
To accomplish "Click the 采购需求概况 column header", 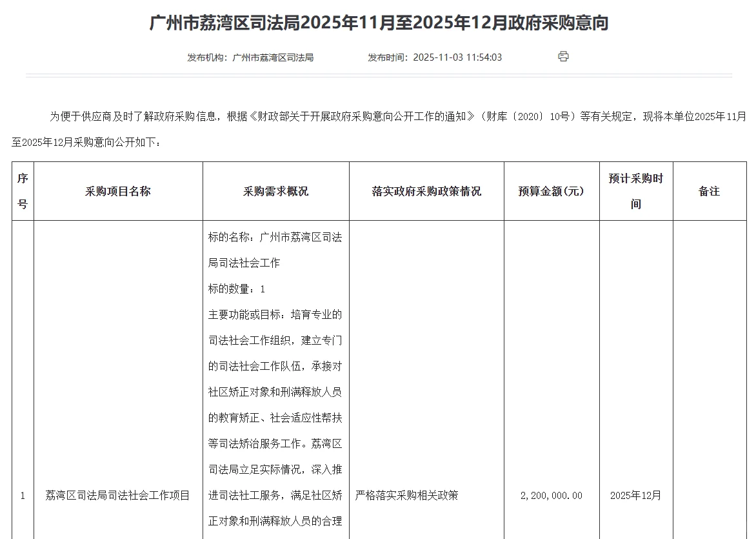I will tap(275, 190).
